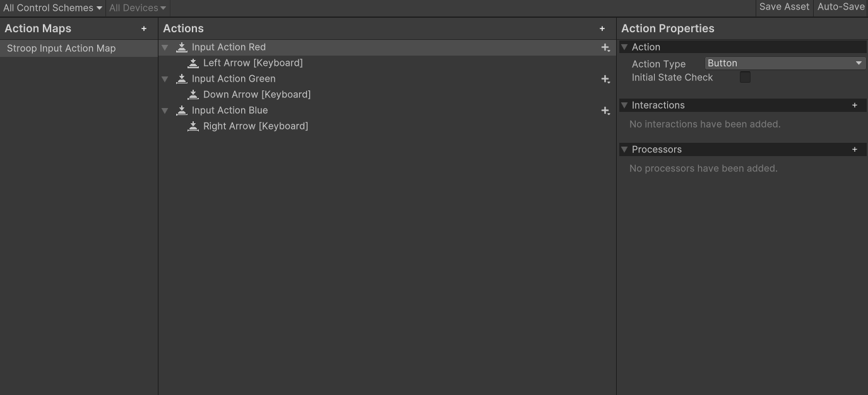Collapse the Interactions section
This screenshot has width=868, height=395.
(624, 106)
